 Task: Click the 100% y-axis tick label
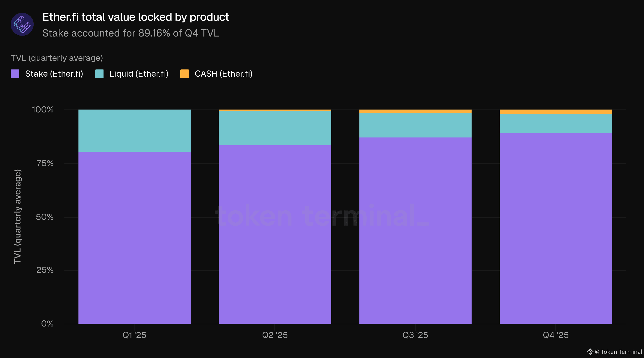[x=43, y=110]
